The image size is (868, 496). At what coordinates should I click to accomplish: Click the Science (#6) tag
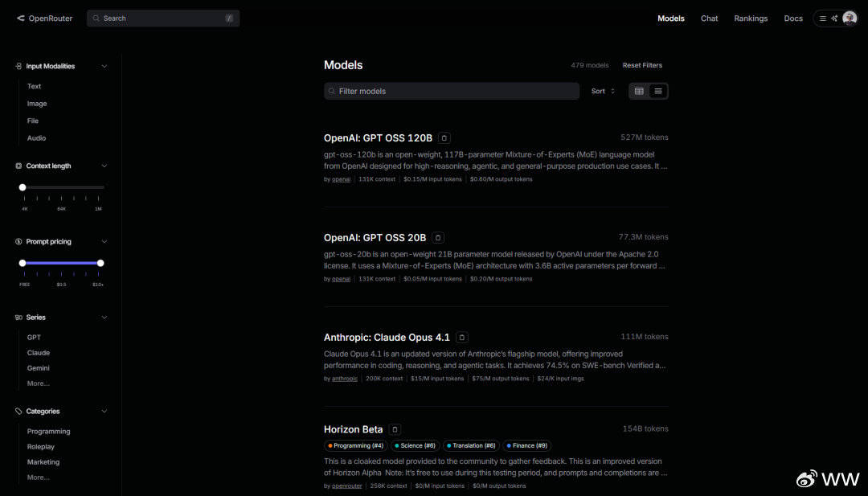[x=416, y=445]
